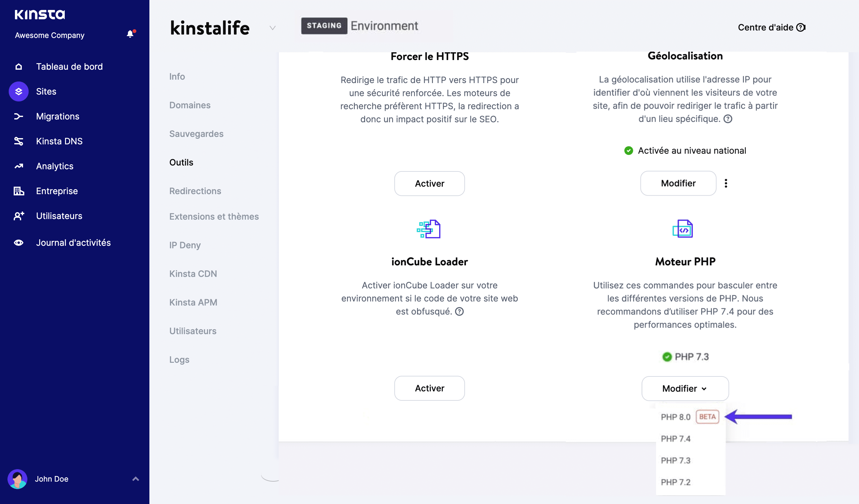This screenshot has width=859, height=504.
Task: Switch to the Outils tab
Action: click(181, 162)
